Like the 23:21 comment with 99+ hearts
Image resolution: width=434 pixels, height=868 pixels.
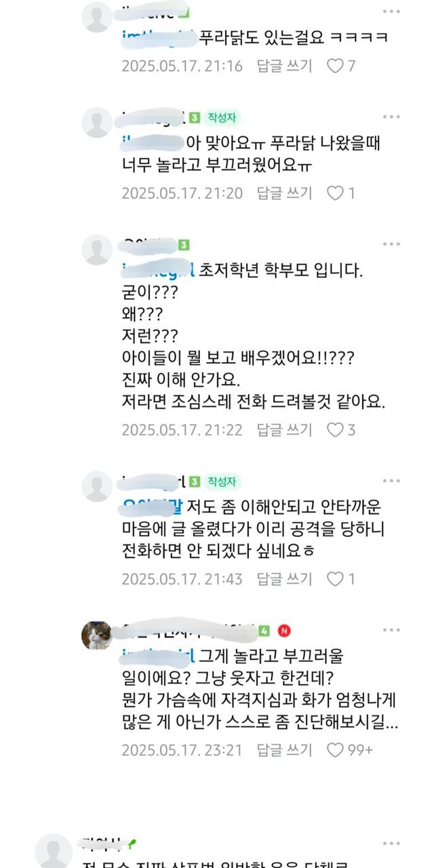point(335,749)
